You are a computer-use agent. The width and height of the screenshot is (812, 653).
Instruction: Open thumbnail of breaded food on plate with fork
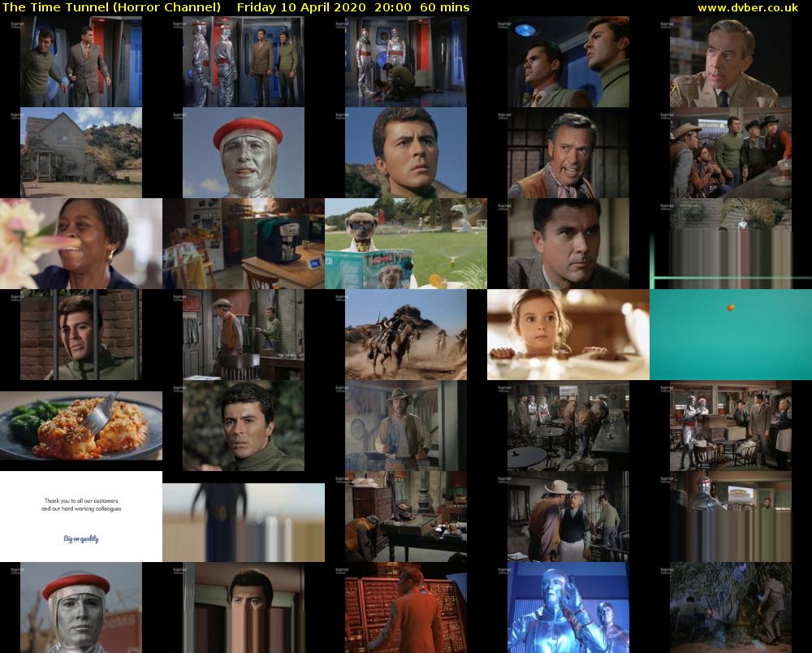[x=80, y=426]
